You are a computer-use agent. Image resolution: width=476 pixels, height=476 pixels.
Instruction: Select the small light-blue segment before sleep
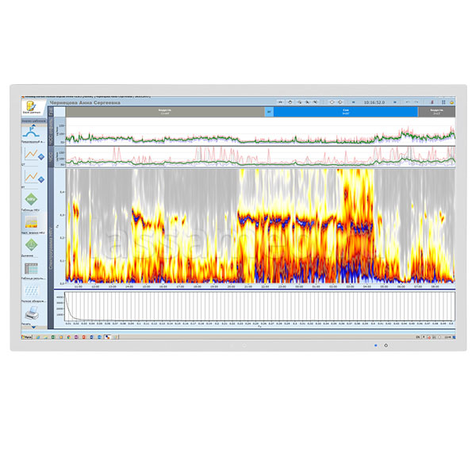click(269, 112)
